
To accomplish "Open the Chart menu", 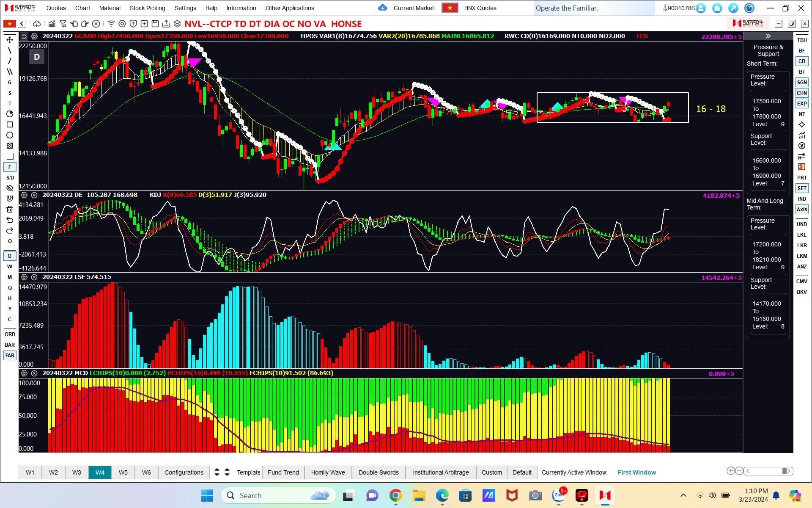I will [82, 8].
